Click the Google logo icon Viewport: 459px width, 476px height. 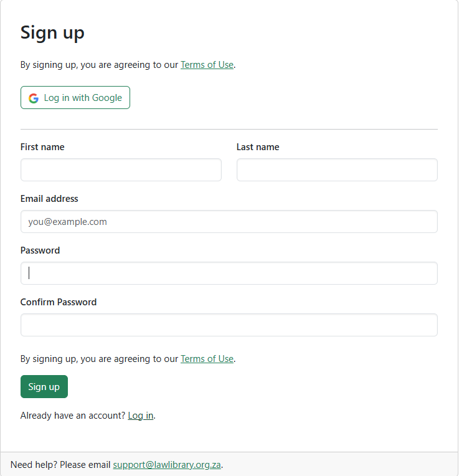(34, 98)
